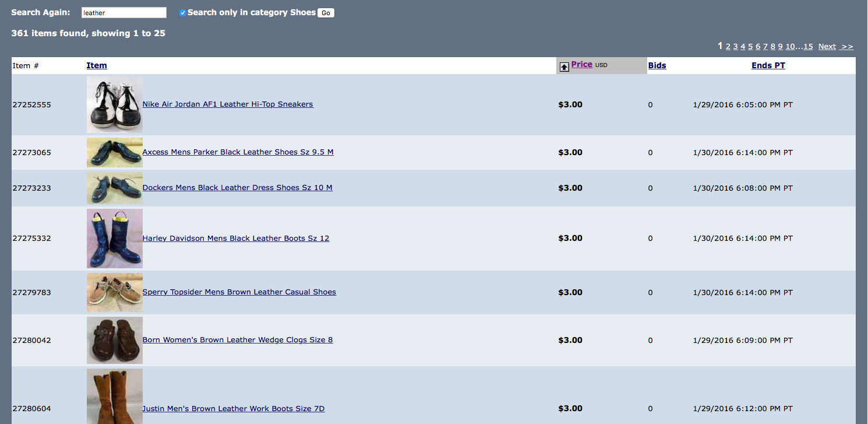This screenshot has height=424, width=868.
Task: Click the search again text field
Action: (124, 13)
